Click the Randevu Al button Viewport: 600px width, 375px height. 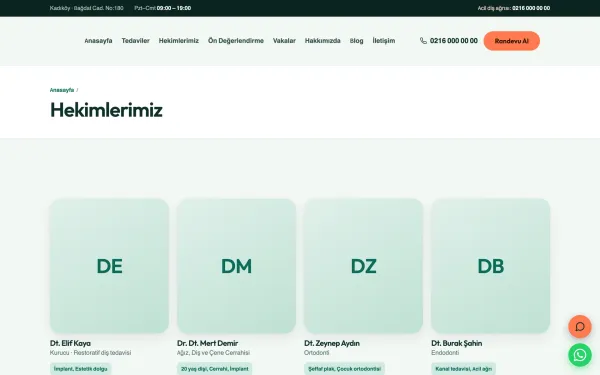(x=512, y=41)
